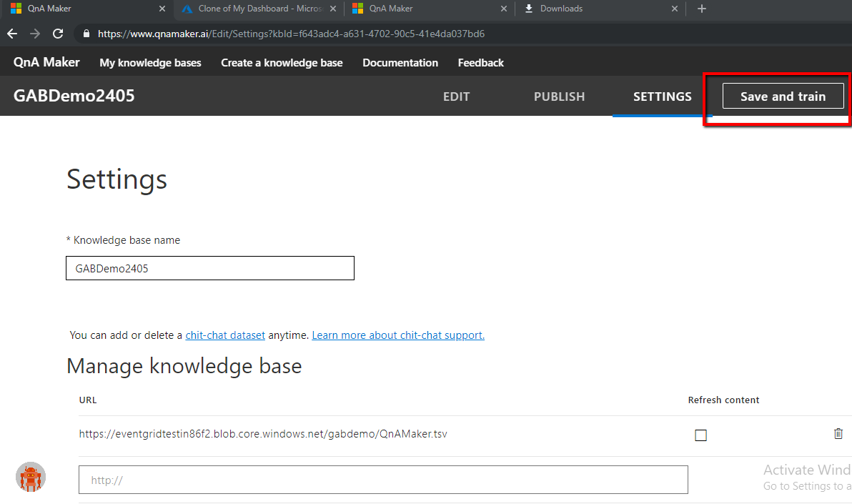
Task: Click the GABDemo2405 knowledge base title
Action: (x=74, y=96)
